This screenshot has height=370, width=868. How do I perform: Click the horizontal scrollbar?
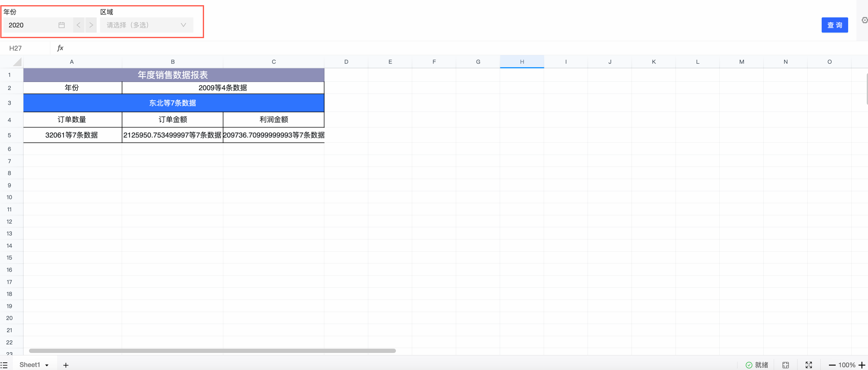[212, 351]
